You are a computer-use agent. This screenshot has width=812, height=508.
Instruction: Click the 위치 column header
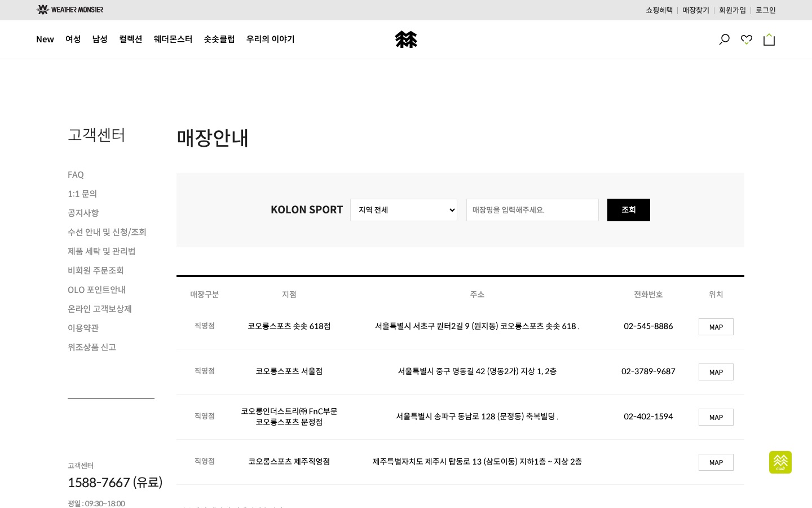coord(716,295)
